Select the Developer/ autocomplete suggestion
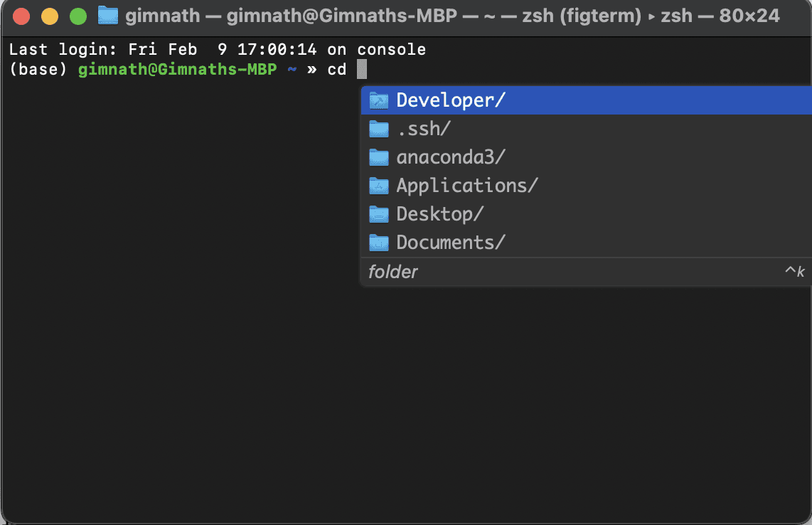This screenshot has height=525, width=812. 586,100
